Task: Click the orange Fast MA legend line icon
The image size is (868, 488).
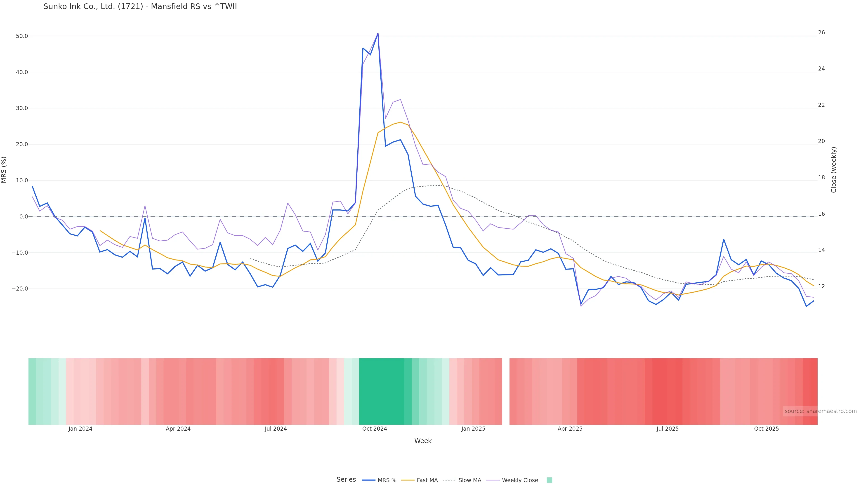Action: tap(408, 480)
